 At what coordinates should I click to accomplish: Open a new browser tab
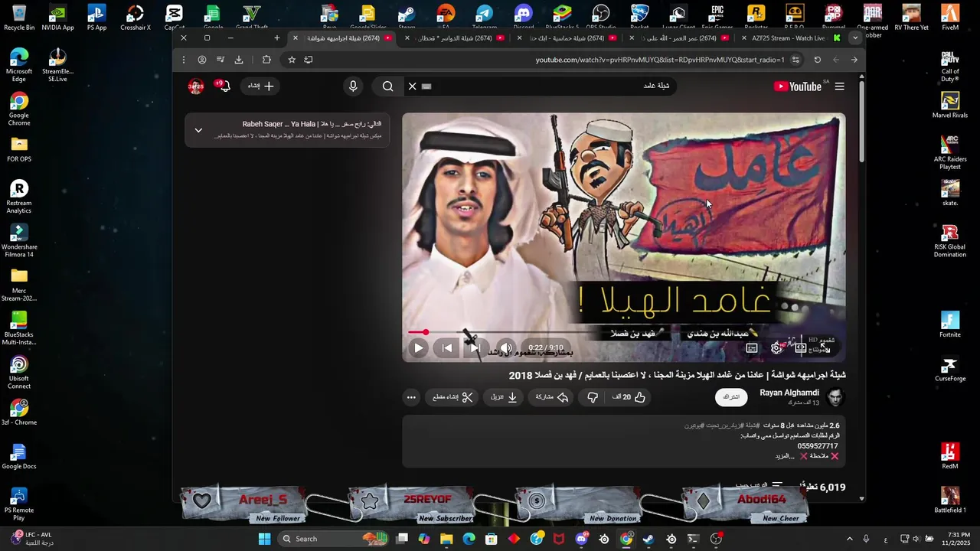tap(277, 38)
